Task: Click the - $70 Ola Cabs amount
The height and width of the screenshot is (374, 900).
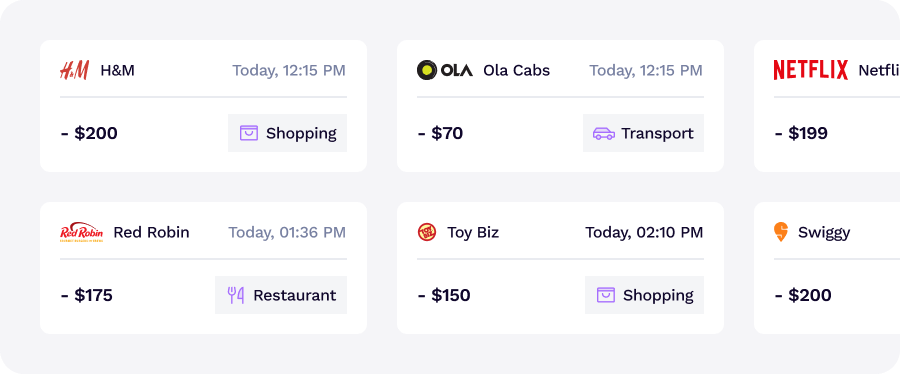Action: (440, 134)
